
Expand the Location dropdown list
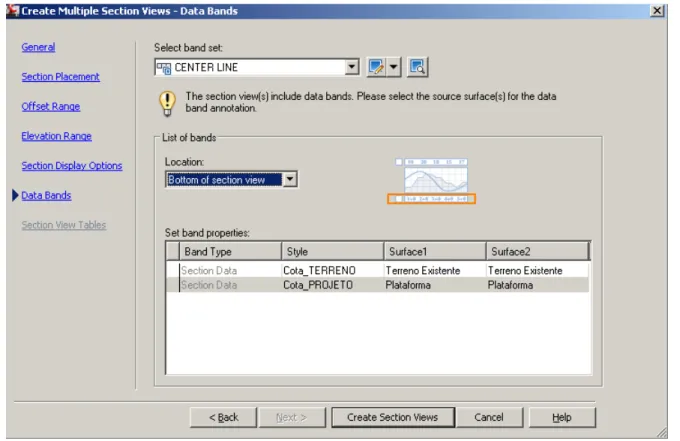(x=290, y=179)
